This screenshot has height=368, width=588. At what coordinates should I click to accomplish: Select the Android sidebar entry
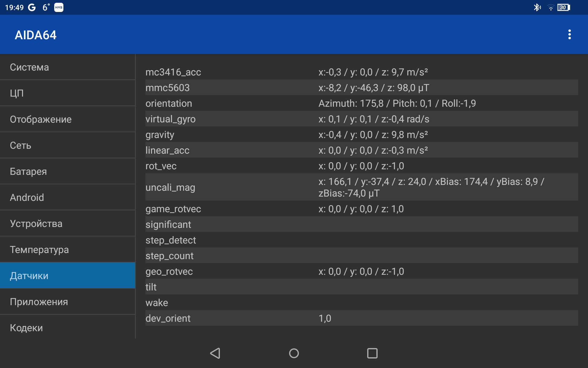tap(67, 197)
